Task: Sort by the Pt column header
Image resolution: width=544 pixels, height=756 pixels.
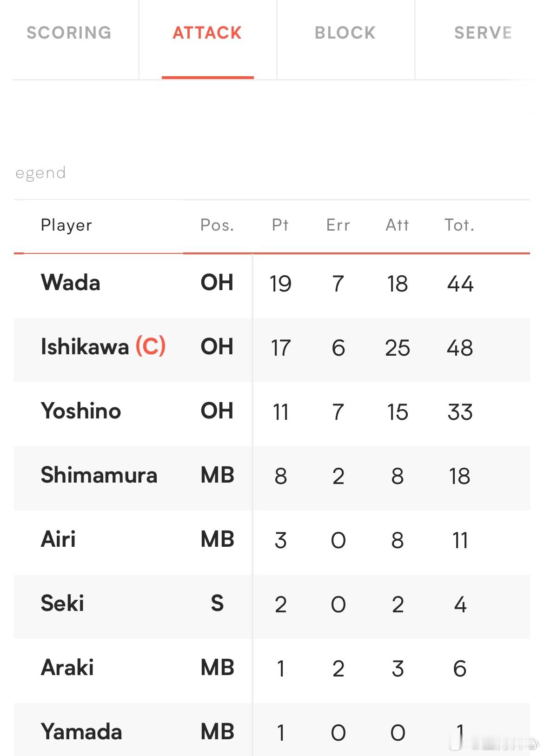Action: (280, 225)
